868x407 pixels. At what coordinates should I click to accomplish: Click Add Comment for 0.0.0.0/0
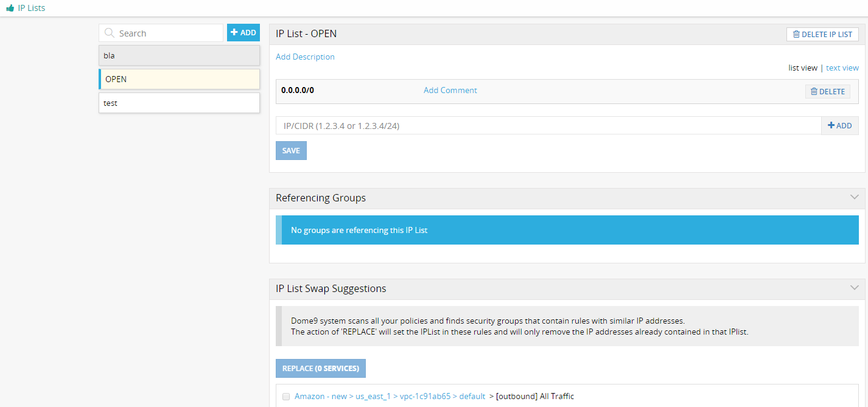[x=450, y=90]
